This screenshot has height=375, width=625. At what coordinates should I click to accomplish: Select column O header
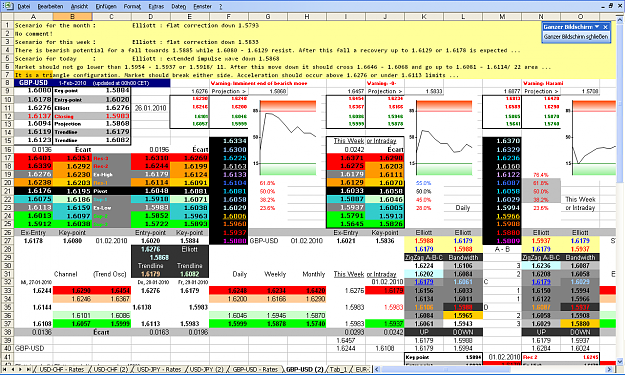[x=580, y=16]
